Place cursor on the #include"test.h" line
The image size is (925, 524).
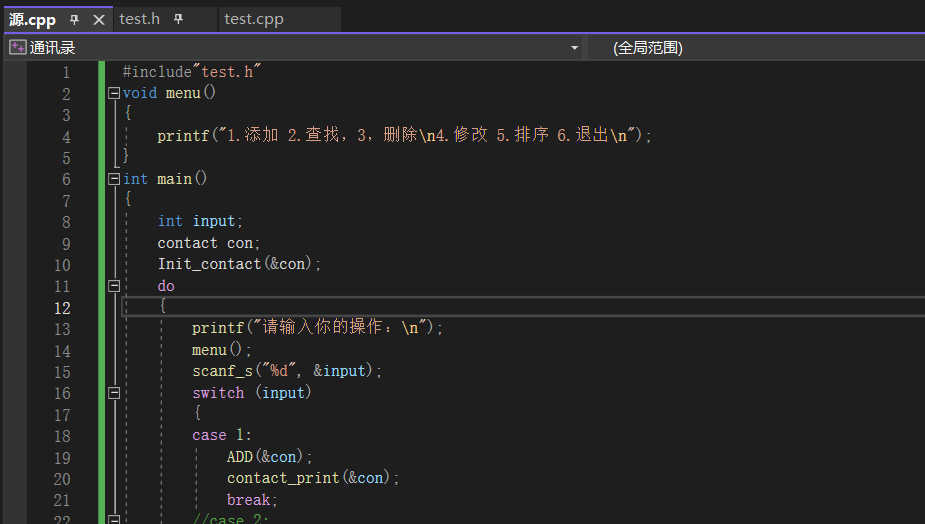point(191,72)
